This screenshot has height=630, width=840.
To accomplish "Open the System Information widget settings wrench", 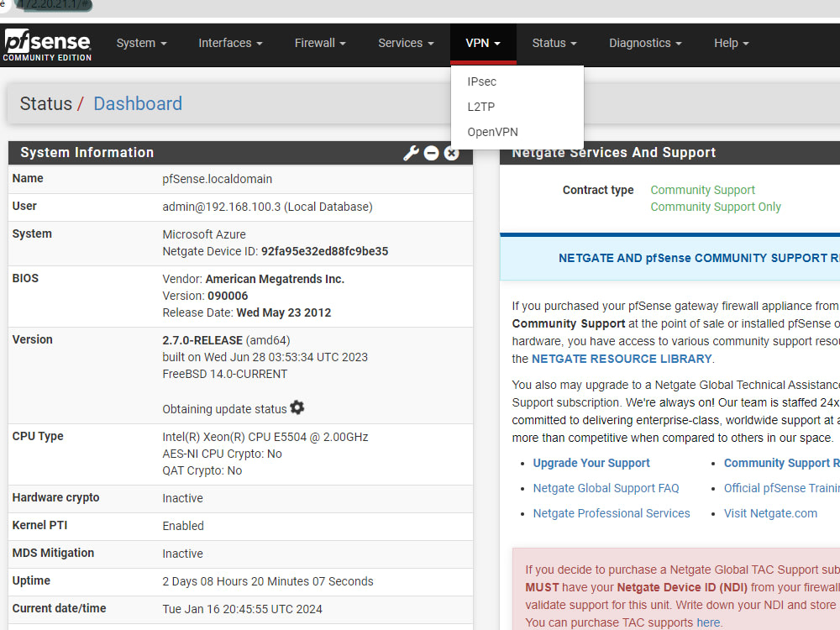I will [x=411, y=153].
